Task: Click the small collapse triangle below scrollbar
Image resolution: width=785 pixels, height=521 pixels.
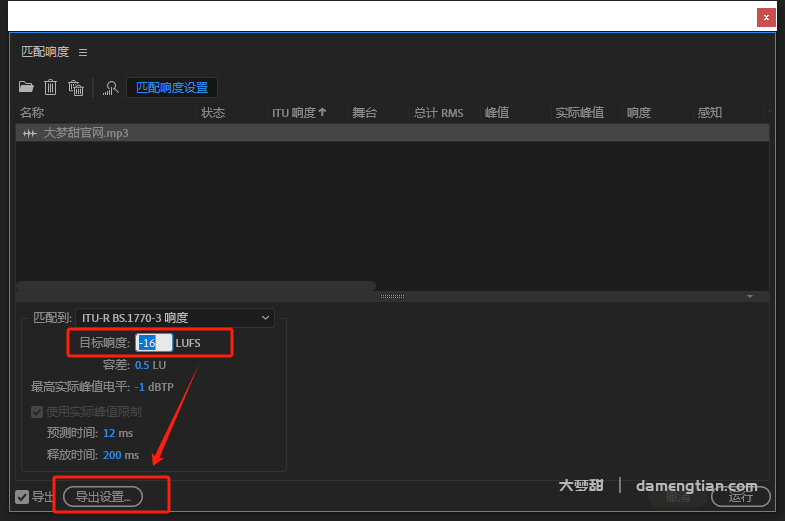Action: pos(750,296)
